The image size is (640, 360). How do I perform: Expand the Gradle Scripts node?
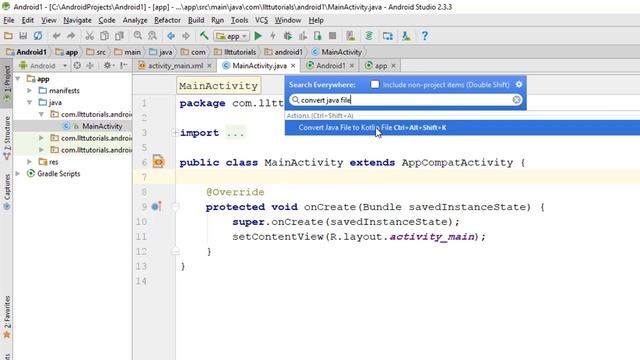pos(18,173)
